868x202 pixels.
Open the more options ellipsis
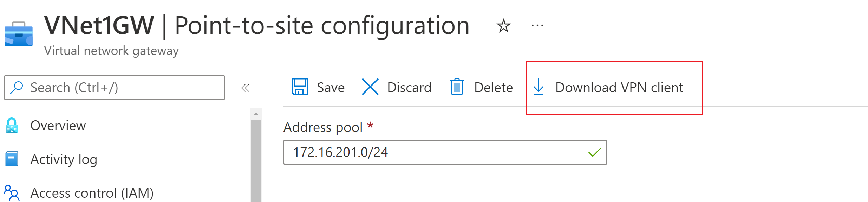(x=537, y=26)
